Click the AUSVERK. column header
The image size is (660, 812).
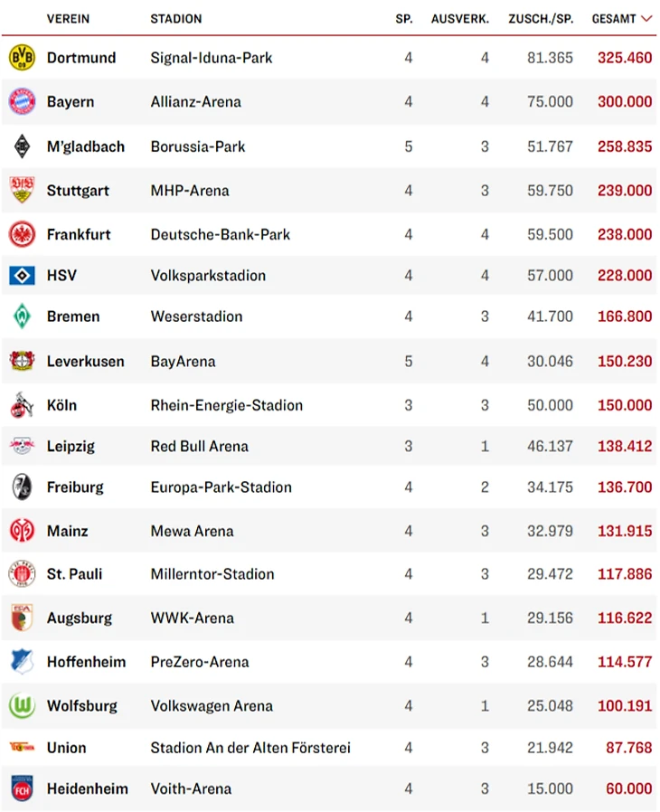460,18
